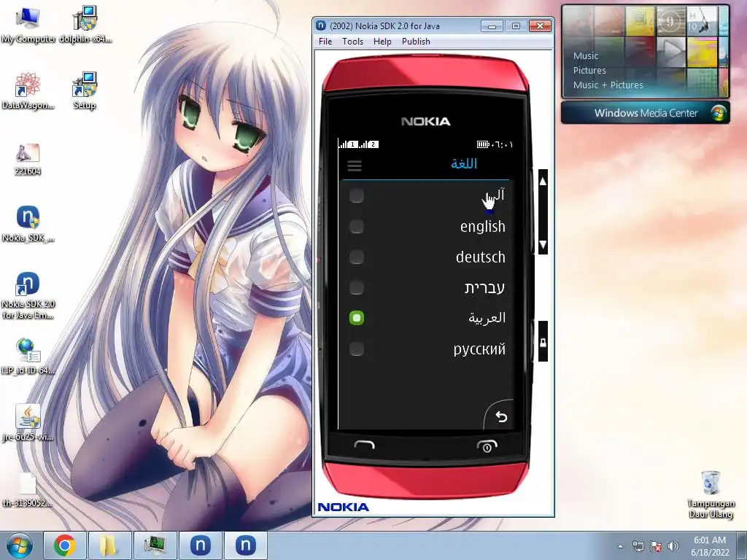
Task: Select th-3139052 file on desktop
Action: [28, 489]
